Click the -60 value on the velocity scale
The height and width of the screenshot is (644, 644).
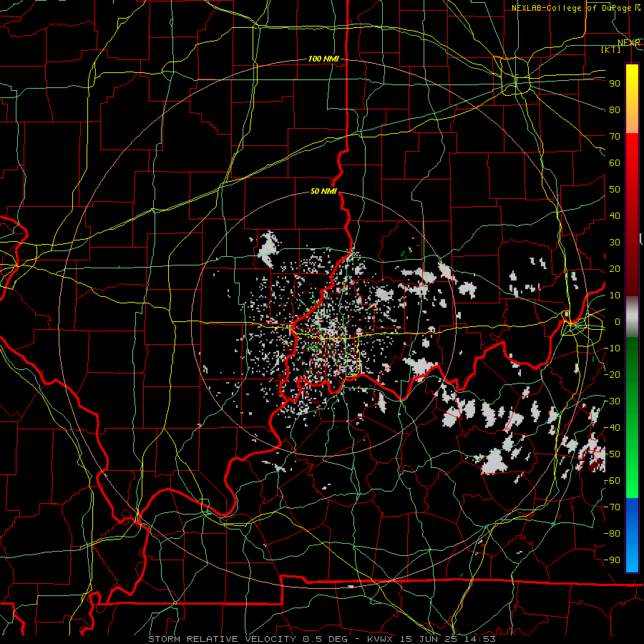[x=612, y=481]
